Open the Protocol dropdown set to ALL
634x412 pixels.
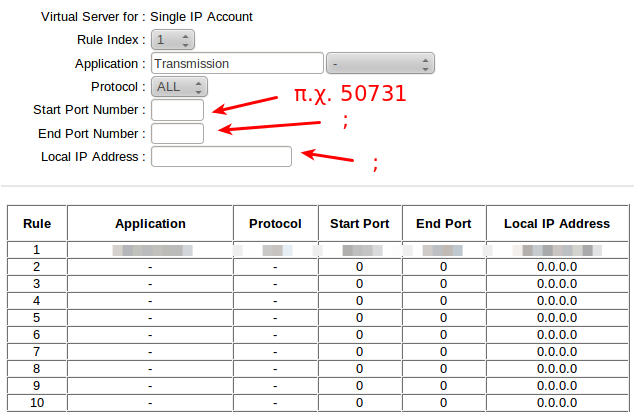179,87
